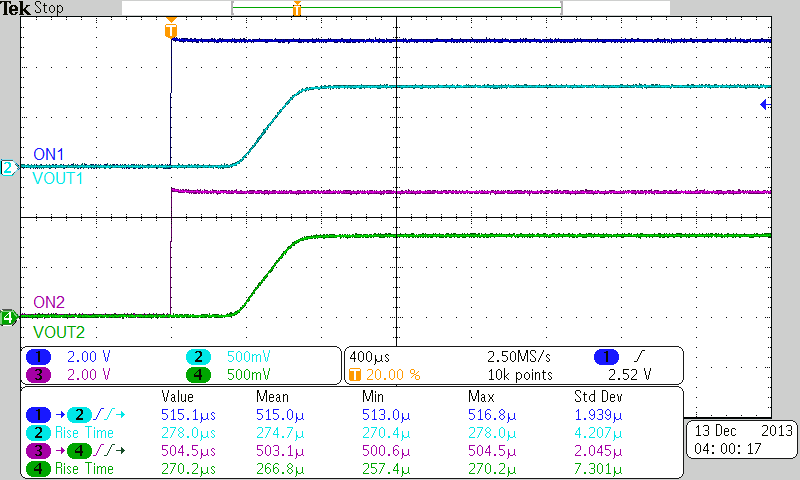Click the rising edge trigger slope icon

[638, 357]
